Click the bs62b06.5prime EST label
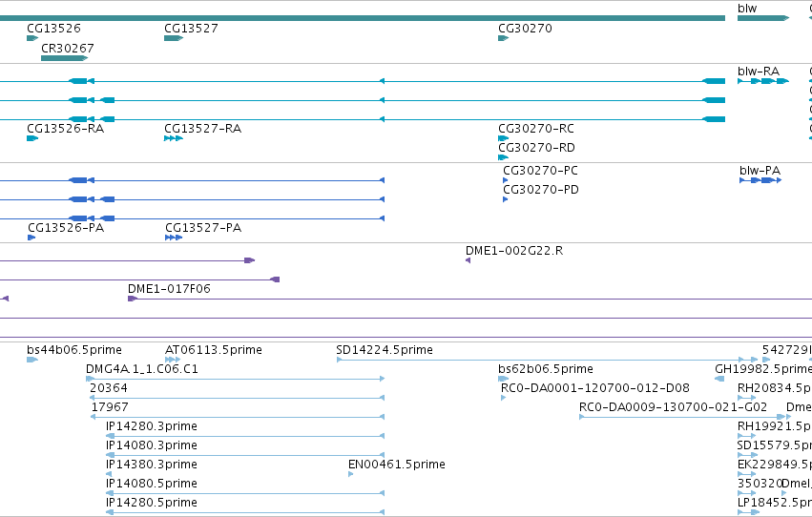This screenshot has height=517, width=812. tap(545, 369)
